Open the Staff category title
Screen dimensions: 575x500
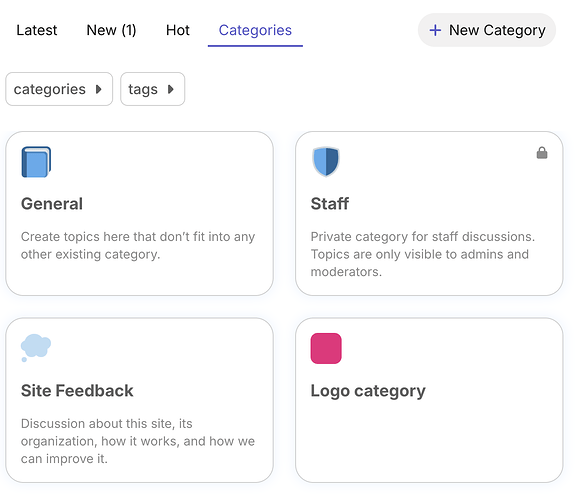pyautogui.click(x=330, y=204)
